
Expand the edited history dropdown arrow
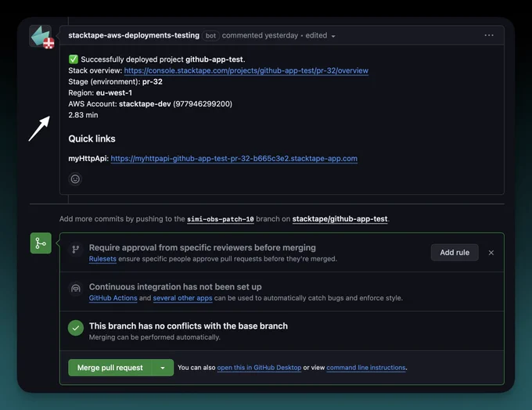pyautogui.click(x=333, y=36)
